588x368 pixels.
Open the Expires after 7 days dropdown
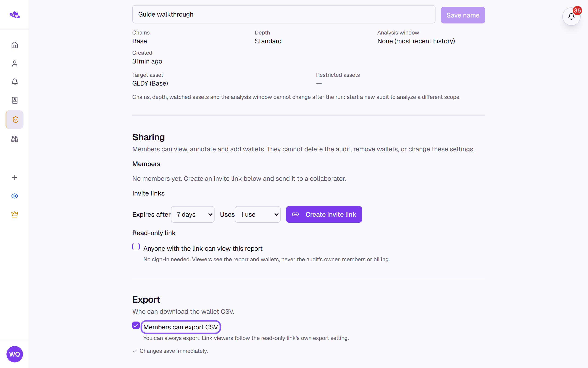pyautogui.click(x=193, y=214)
